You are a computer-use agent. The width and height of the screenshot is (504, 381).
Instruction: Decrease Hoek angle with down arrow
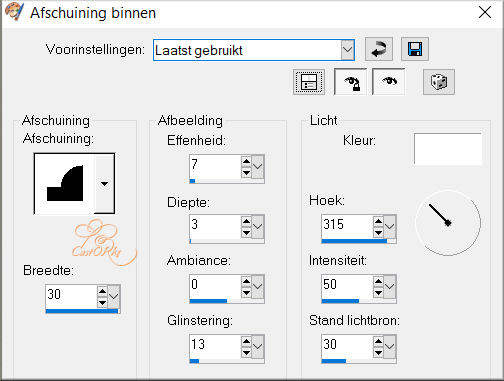(378, 232)
